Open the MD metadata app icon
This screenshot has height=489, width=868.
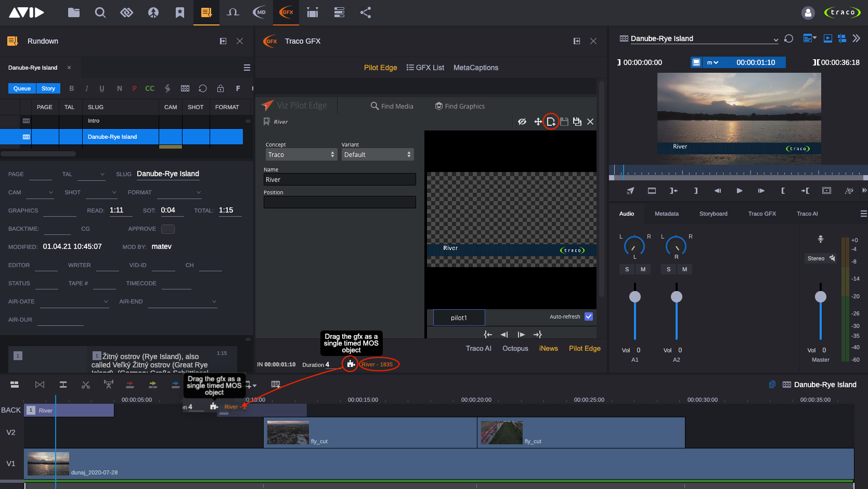click(260, 12)
